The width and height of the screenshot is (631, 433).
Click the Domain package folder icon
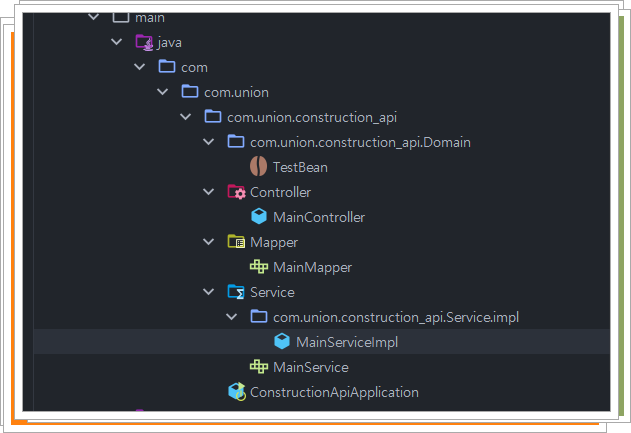[x=235, y=141]
